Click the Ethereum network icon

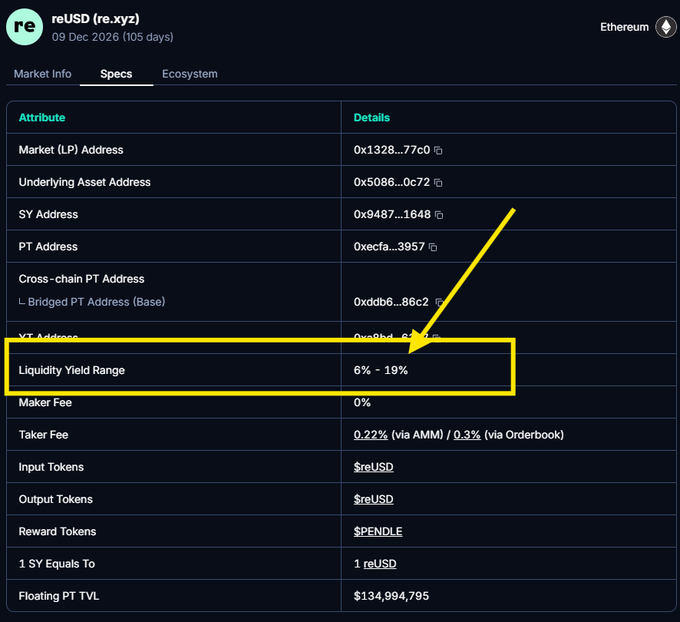point(666,27)
